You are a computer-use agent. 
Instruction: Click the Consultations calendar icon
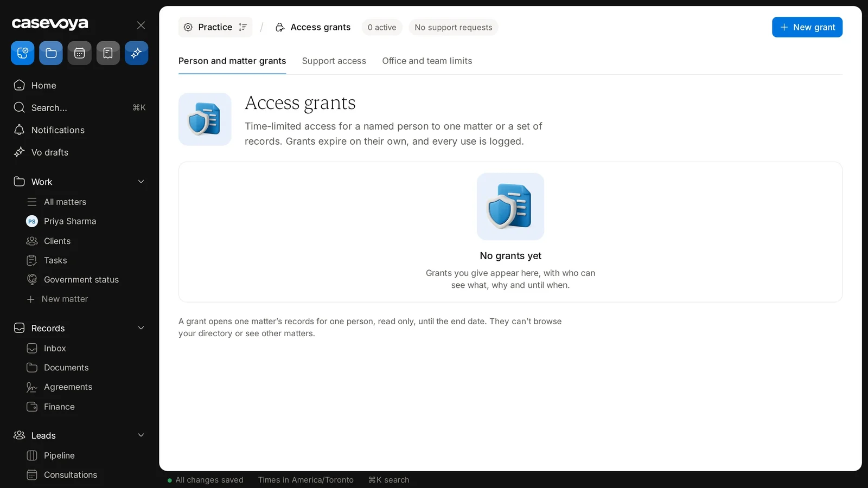click(32, 475)
